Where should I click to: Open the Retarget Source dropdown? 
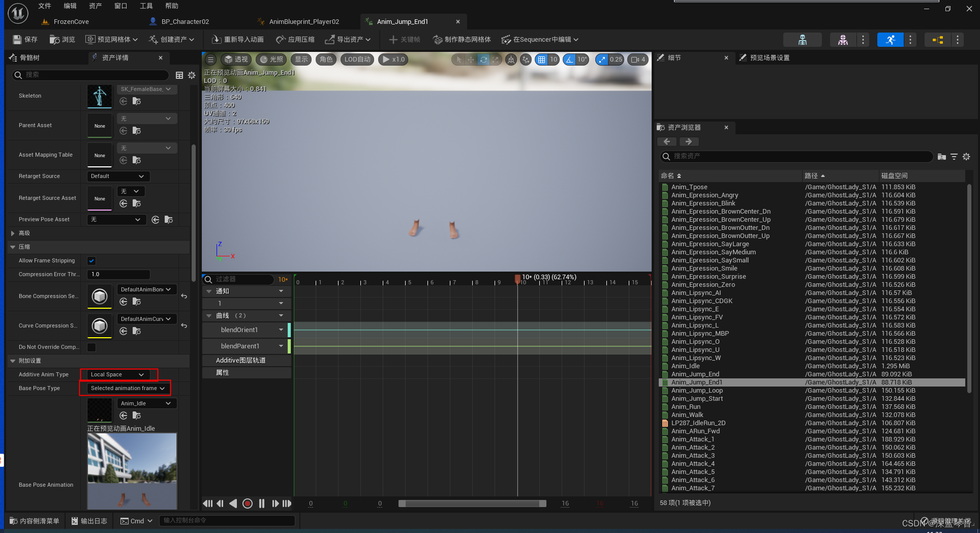point(118,176)
